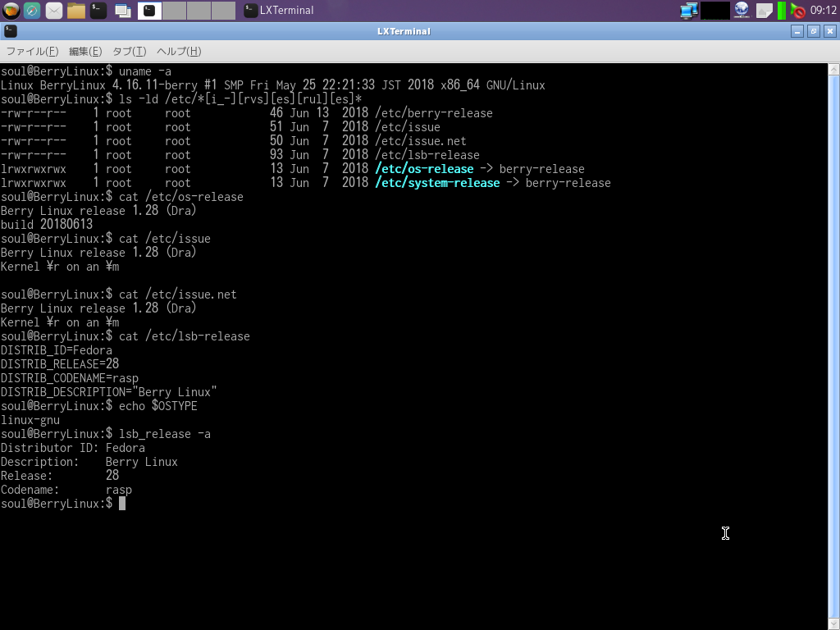Screen dimensions: 840x630
Task: Click the CPU usage monitor graph
Action: (x=715, y=10)
